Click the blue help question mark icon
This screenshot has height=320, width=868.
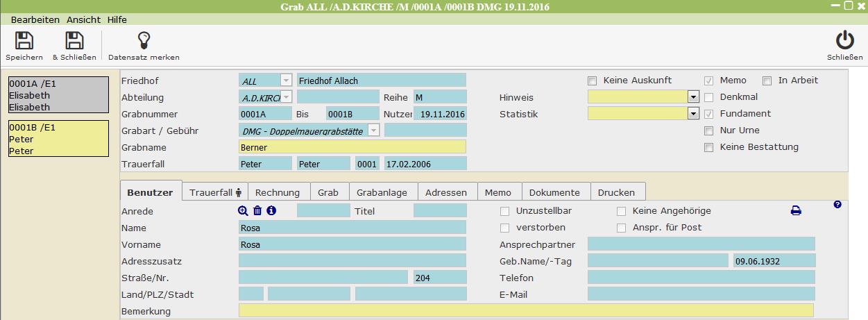click(x=837, y=205)
